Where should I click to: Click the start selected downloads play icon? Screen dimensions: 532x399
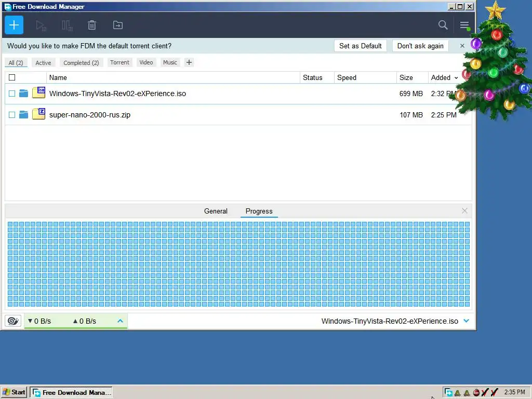point(41,25)
